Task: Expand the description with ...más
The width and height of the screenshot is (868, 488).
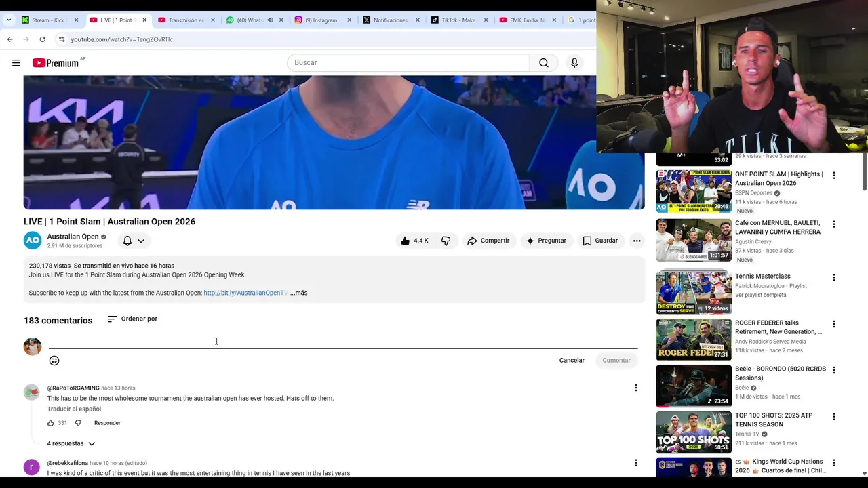Action: (299, 293)
